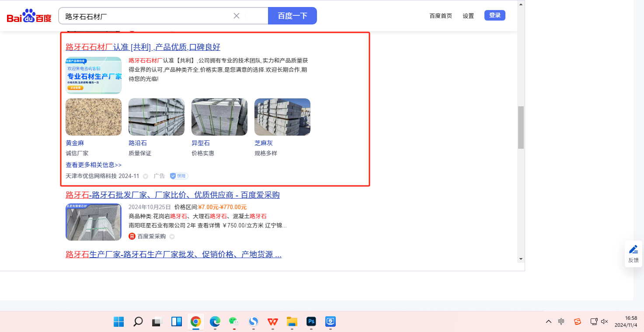Show hidden tray icons with the chevron

[x=549, y=322]
